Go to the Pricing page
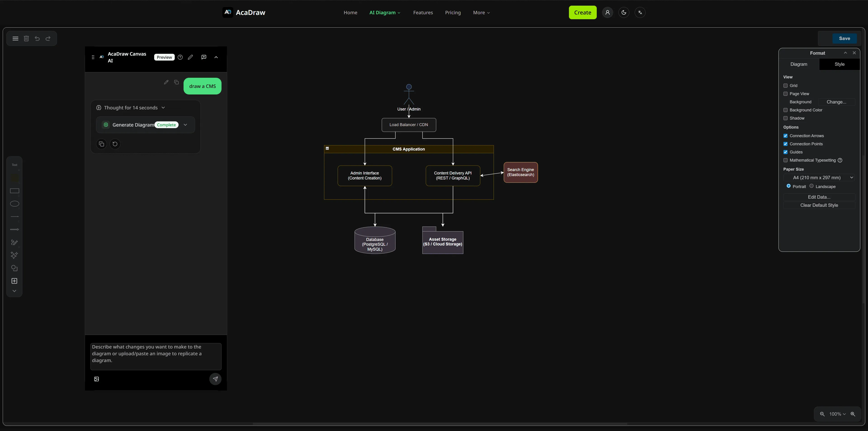This screenshot has width=868, height=431. (453, 12)
